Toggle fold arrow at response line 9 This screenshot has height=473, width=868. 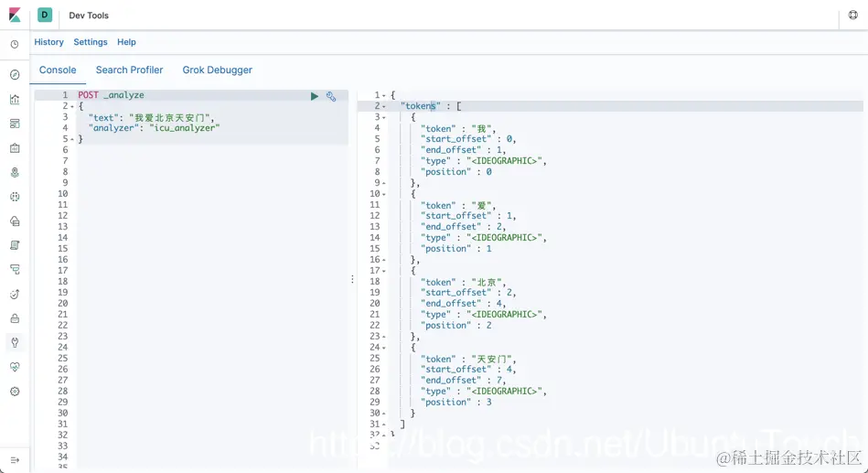383,183
